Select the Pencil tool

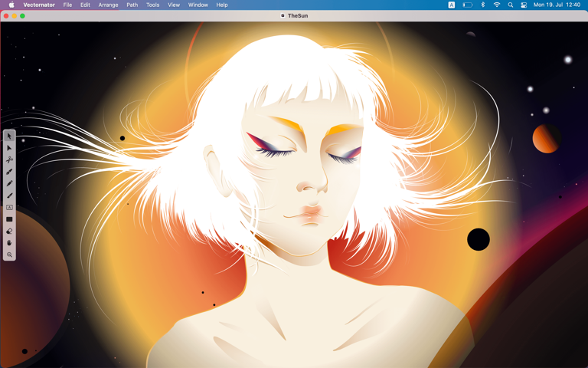coord(9,183)
